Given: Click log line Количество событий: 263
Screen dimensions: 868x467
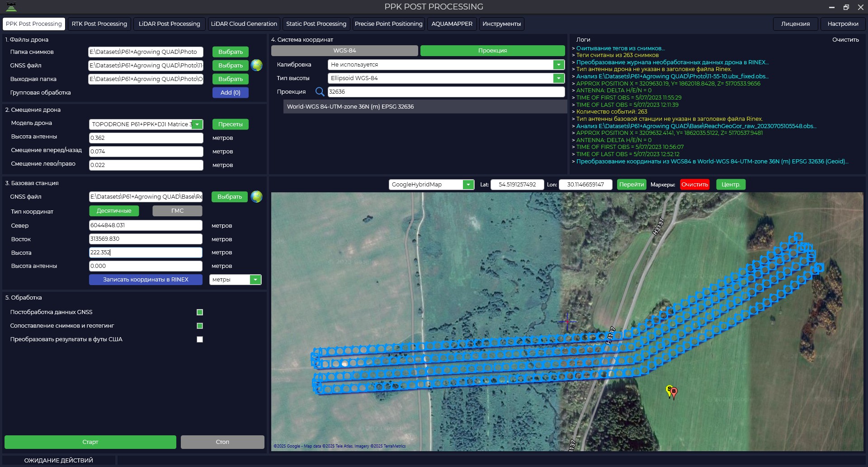Looking at the screenshot, I should [611, 112].
